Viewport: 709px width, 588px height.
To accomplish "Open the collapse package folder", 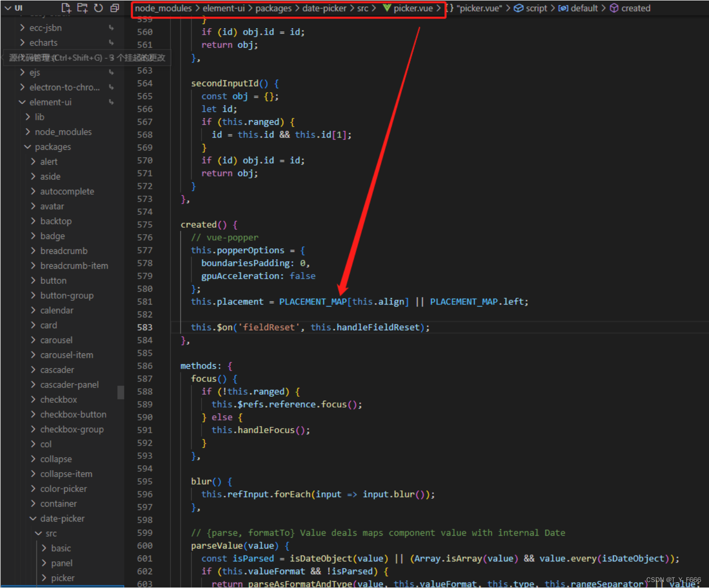I will (x=56, y=459).
